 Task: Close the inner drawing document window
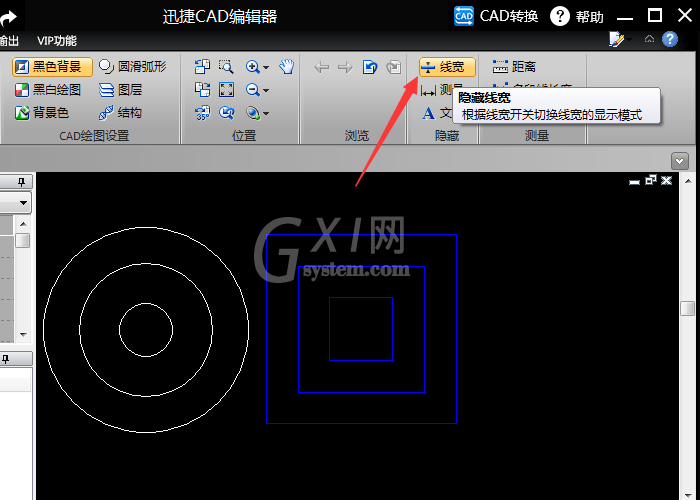667,180
